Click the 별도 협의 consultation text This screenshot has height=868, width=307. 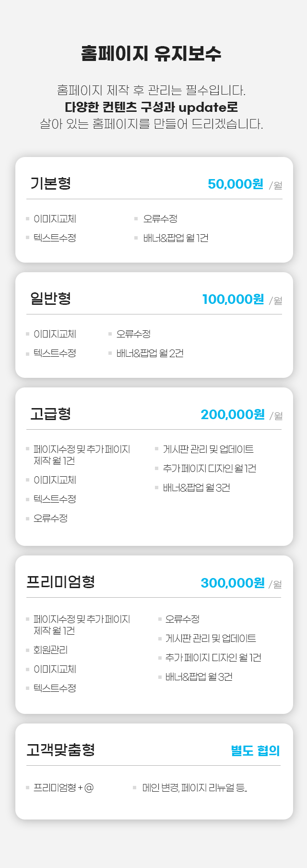(x=256, y=750)
